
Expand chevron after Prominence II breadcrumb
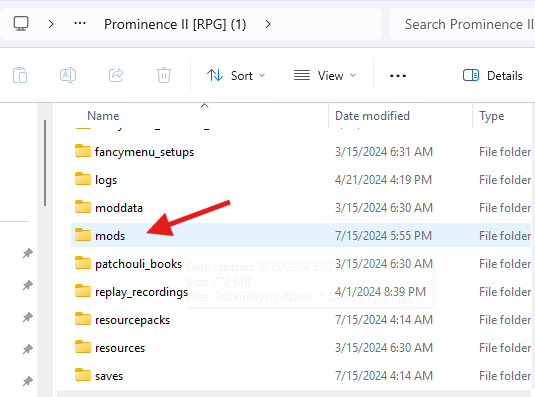pyautogui.click(x=268, y=24)
